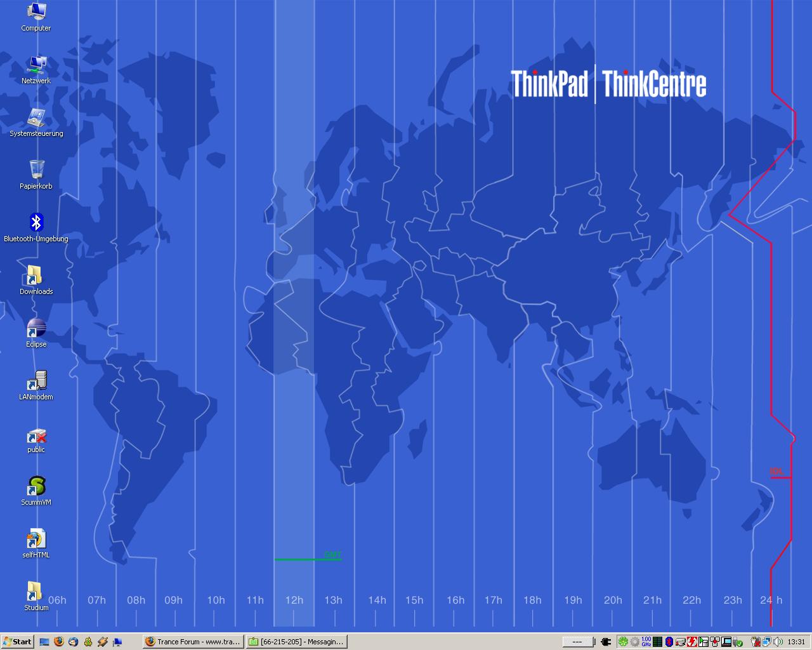812x650 pixels.
Task: Launch Thunderbird from the quick launch bar
Action: click(74, 642)
